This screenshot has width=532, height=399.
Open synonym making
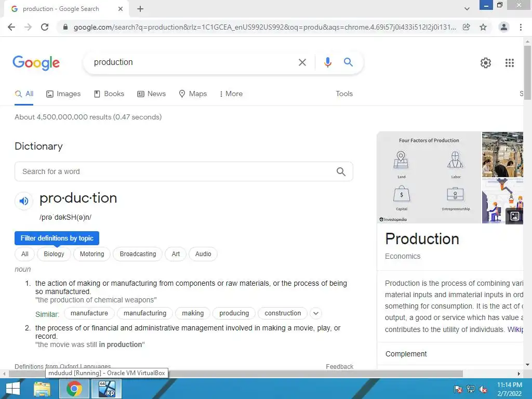tap(193, 313)
